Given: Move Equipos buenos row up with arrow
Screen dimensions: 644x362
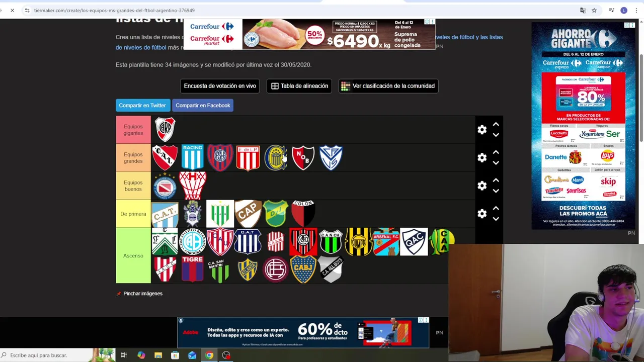Looking at the screenshot, I should coord(496,180).
